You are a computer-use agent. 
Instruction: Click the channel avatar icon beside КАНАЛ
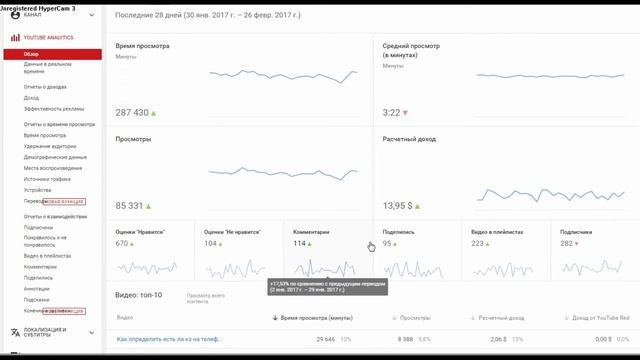click(15, 15)
